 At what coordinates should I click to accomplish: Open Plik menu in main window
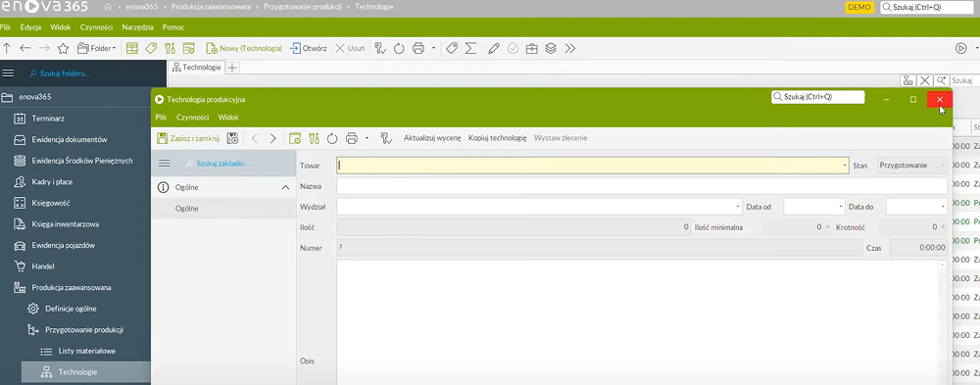pos(6,27)
